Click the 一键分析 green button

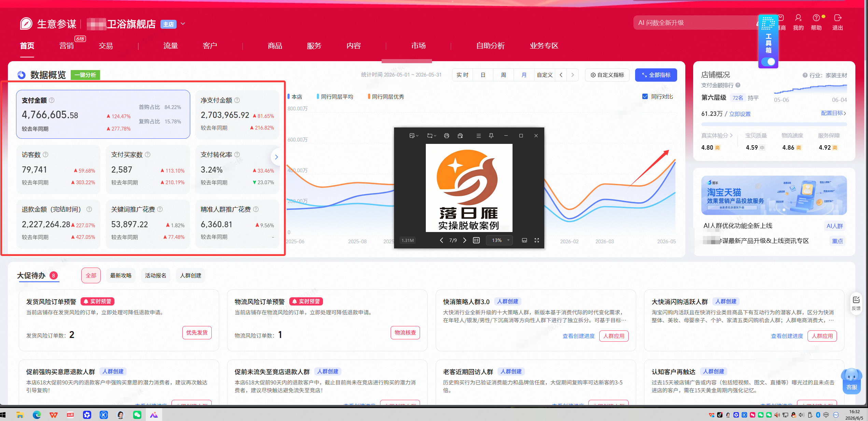point(85,75)
